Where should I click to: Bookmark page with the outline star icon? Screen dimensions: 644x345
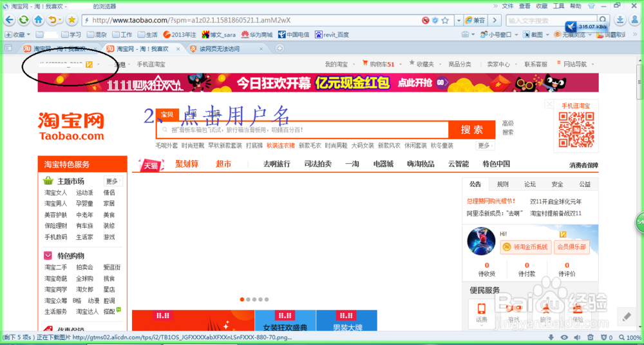pos(445,20)
